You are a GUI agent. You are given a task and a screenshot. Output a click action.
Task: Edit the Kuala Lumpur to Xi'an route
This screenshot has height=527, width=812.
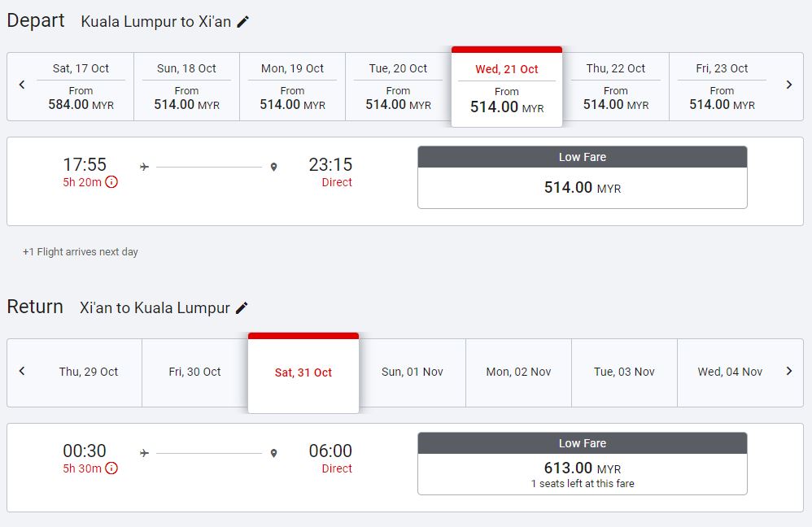coord(242,22)
